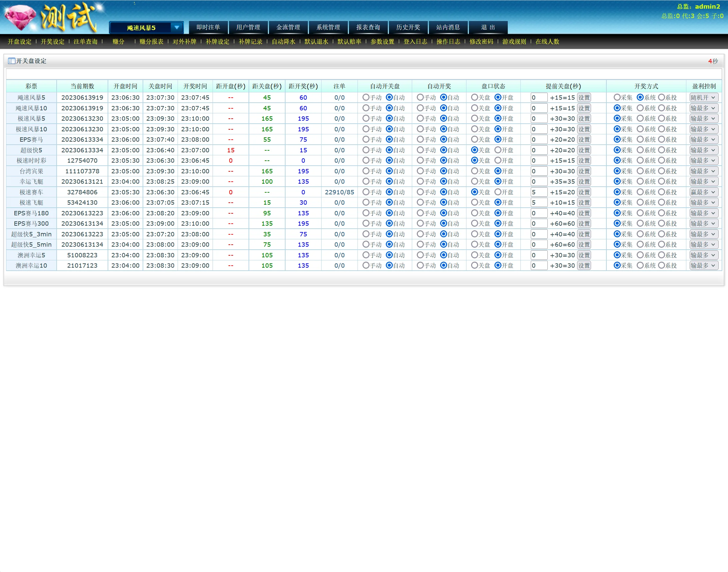
Task: Click advance-close seconds input for 台湾宾果
Action: point(538,171)
